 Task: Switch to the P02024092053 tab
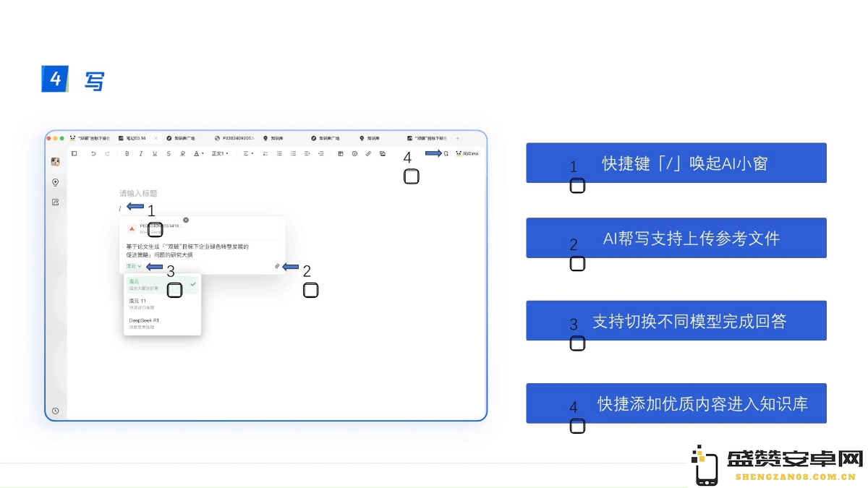(x=234, y=138)
